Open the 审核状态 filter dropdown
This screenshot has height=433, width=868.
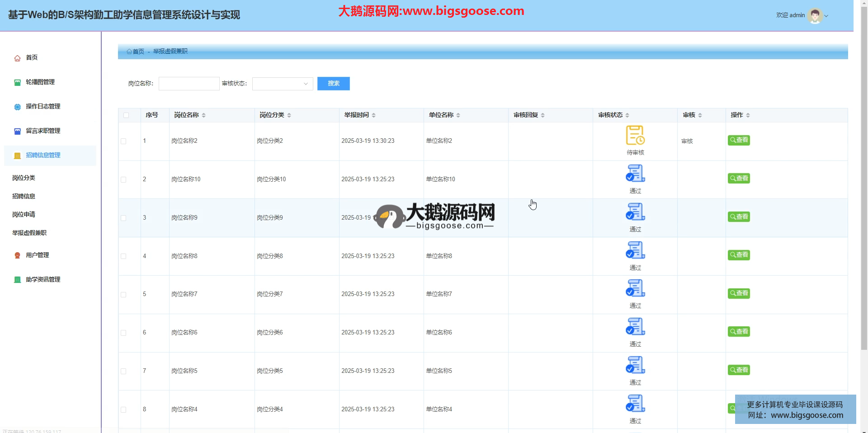click(282, 84)
